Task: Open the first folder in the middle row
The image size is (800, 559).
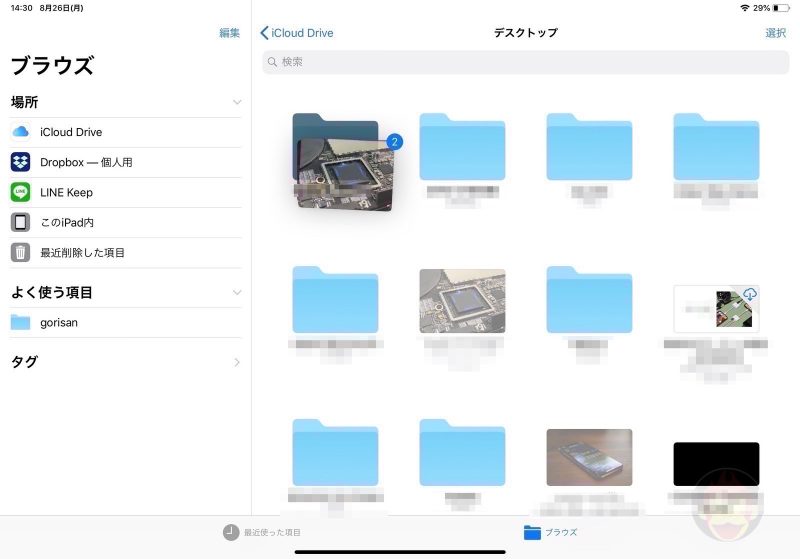Action: pos(335,299)
